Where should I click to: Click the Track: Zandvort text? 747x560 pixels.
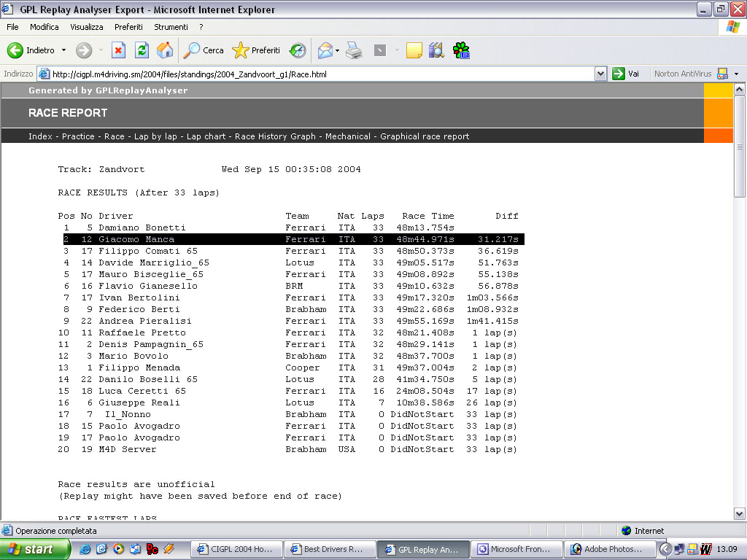coord(101,169)
